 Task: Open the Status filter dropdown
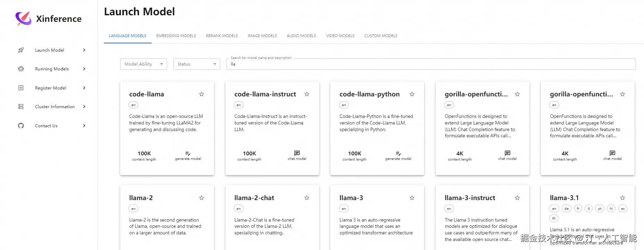click(197, 64)
